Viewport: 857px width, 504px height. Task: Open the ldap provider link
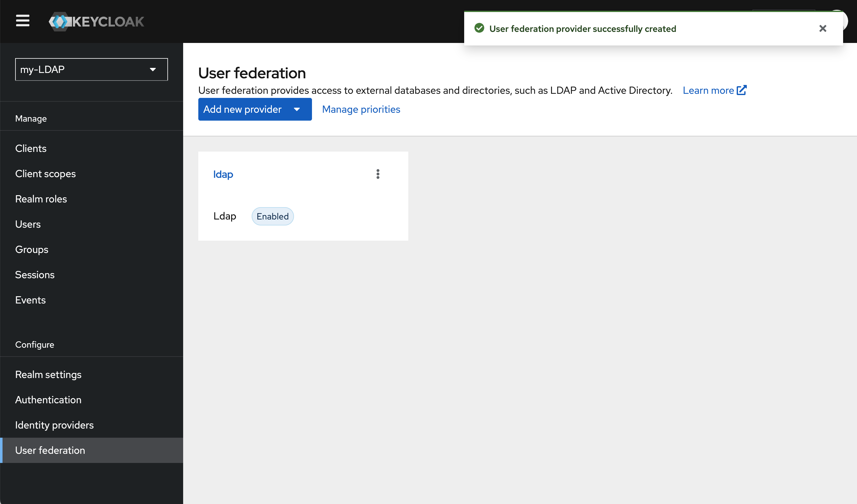click(223, 174)
